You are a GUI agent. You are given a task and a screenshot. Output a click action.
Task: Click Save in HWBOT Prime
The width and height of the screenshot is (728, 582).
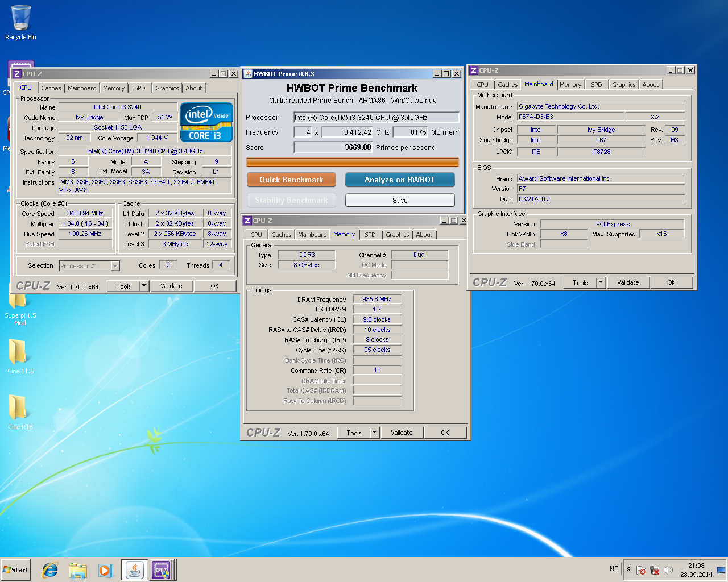click(x=400, y=200)
